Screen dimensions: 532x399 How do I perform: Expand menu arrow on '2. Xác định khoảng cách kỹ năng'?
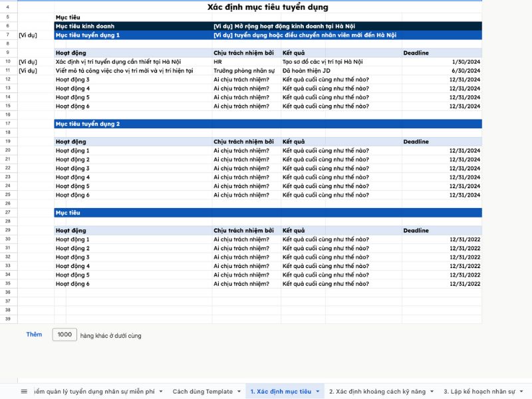point(432,392)
